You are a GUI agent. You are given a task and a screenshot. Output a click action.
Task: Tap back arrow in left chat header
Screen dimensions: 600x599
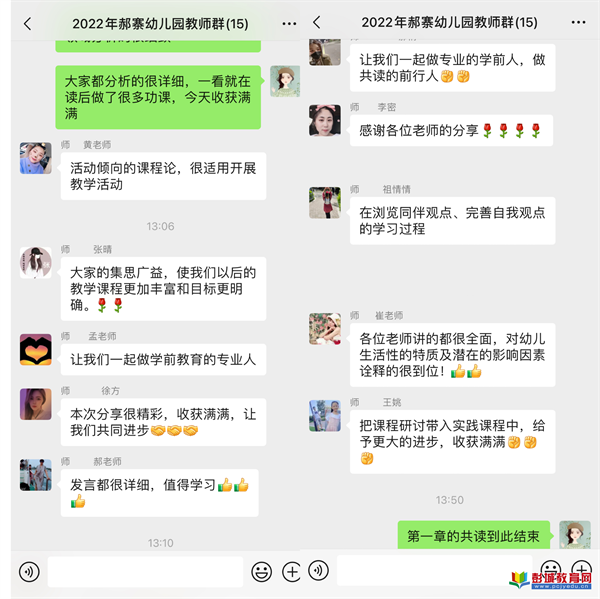[28, 24]
